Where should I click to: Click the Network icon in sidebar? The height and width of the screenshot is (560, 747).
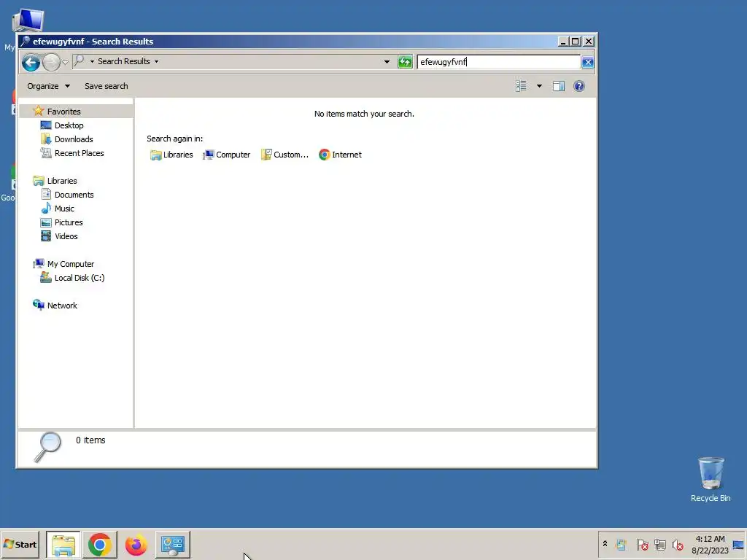click(39, 305)
